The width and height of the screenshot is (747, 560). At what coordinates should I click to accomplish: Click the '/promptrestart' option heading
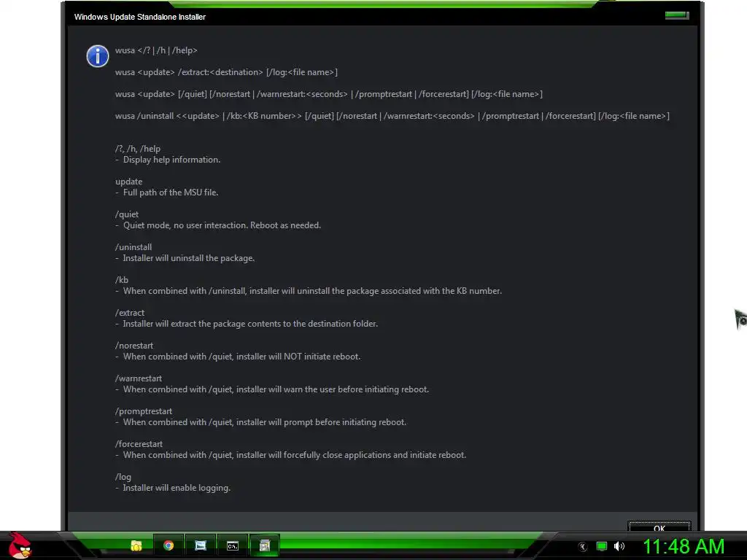click(144, 411)
